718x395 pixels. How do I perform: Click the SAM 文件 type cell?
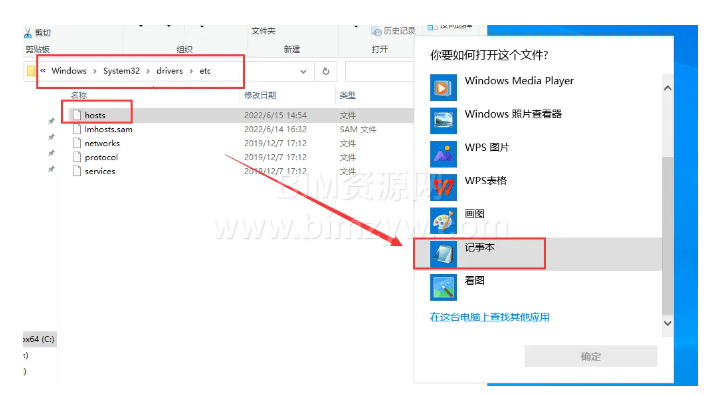358,129
